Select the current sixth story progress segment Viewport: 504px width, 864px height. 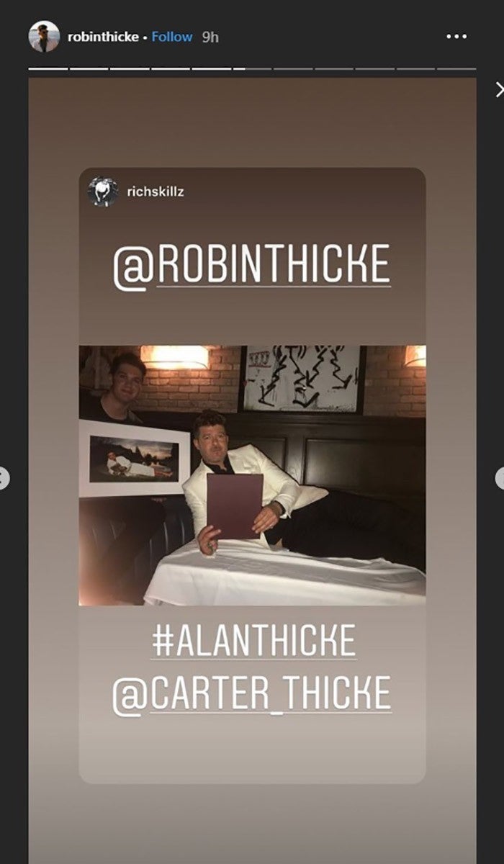click(252, 68)
